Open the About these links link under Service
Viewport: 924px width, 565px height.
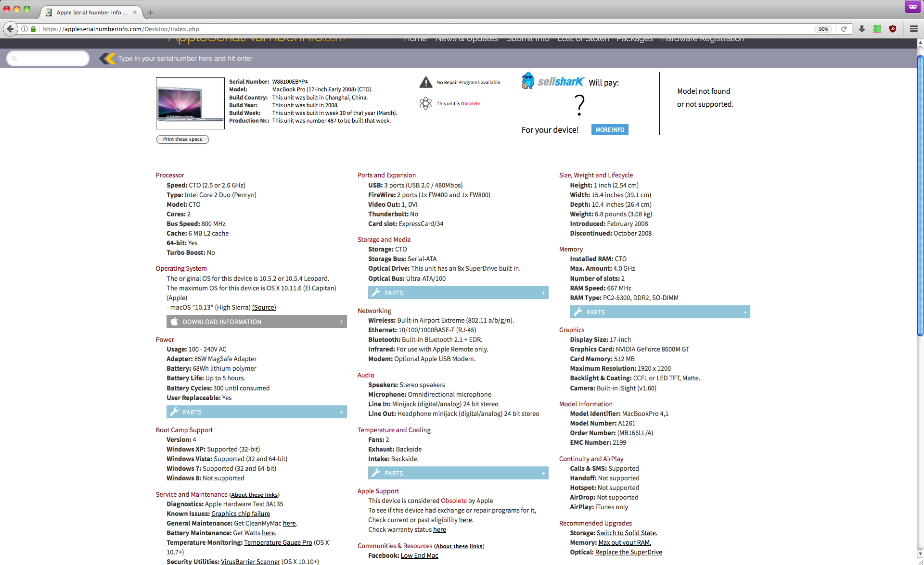point(254,495)
